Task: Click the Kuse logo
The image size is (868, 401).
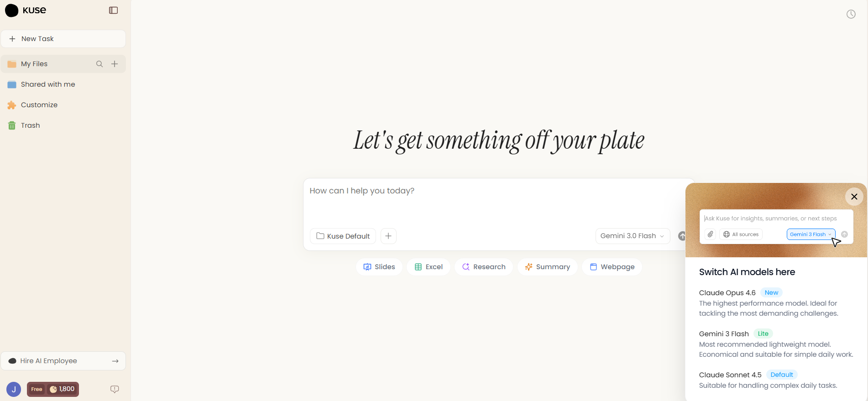Action: click(26, 10)
